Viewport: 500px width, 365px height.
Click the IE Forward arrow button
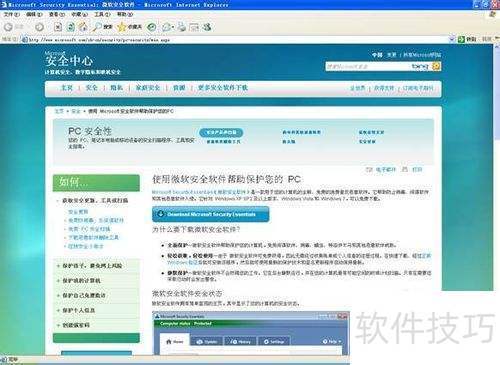pos(39,27)
